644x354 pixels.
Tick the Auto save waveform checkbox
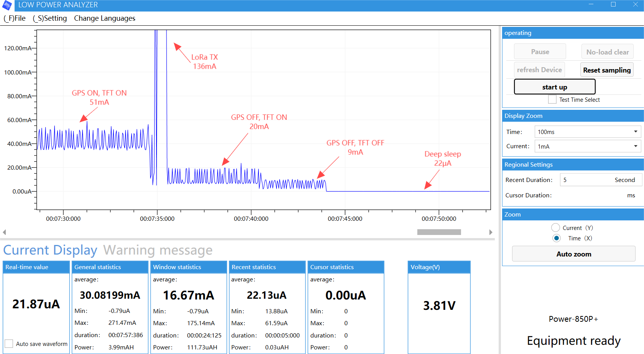tap(9, 344)
